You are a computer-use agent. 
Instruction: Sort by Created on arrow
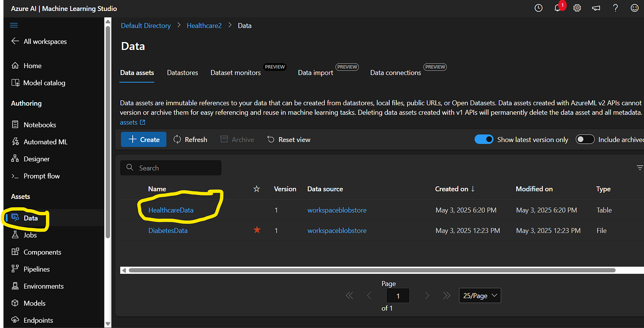coord(473,189)
